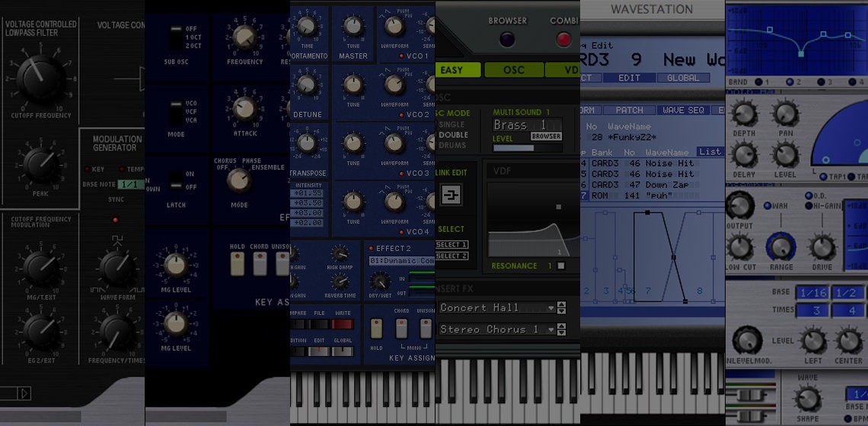The height and width of the screenshot is (426, 868).
Task: Click the VCO 4 LED indicator
Action: (401, 231)
